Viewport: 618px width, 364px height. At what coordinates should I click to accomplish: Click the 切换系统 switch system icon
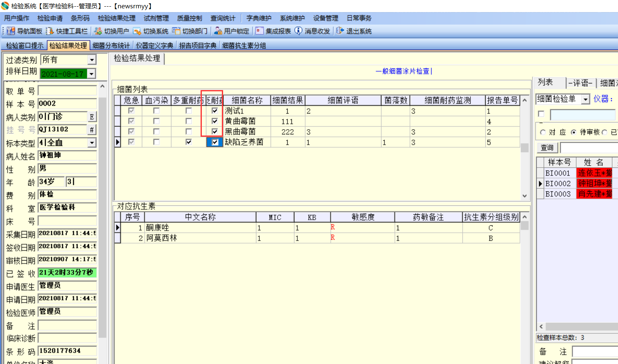tap(137, 31)
